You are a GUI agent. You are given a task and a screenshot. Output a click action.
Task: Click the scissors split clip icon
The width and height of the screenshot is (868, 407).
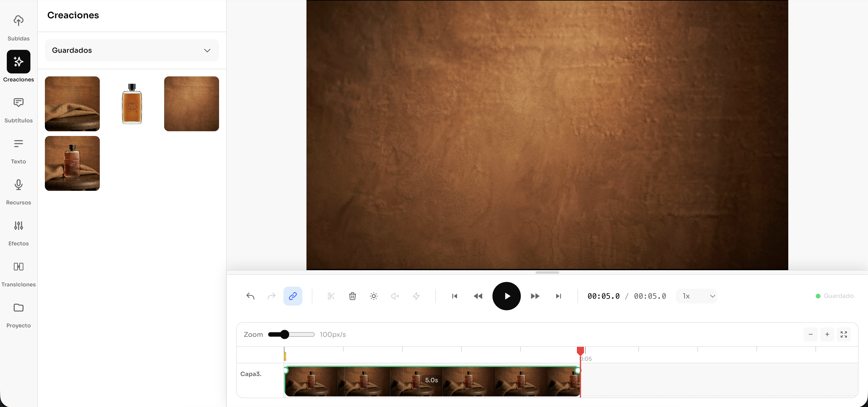(x=331, y=296)
